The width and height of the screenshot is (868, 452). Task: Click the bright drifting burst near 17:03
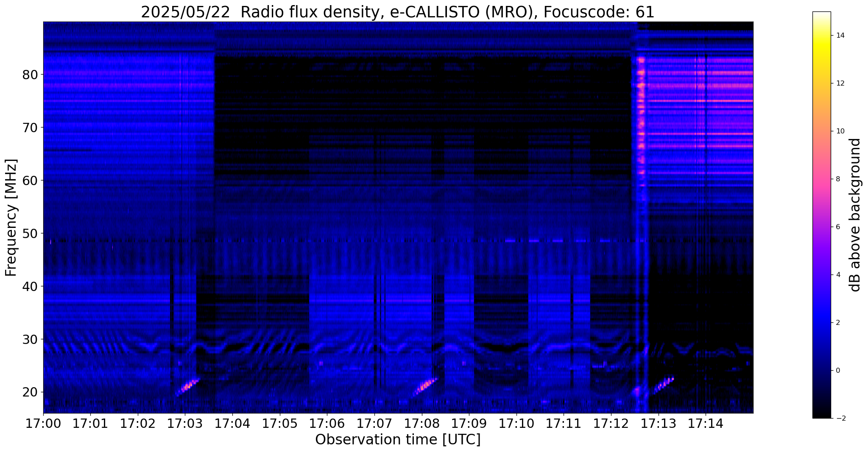187,386
